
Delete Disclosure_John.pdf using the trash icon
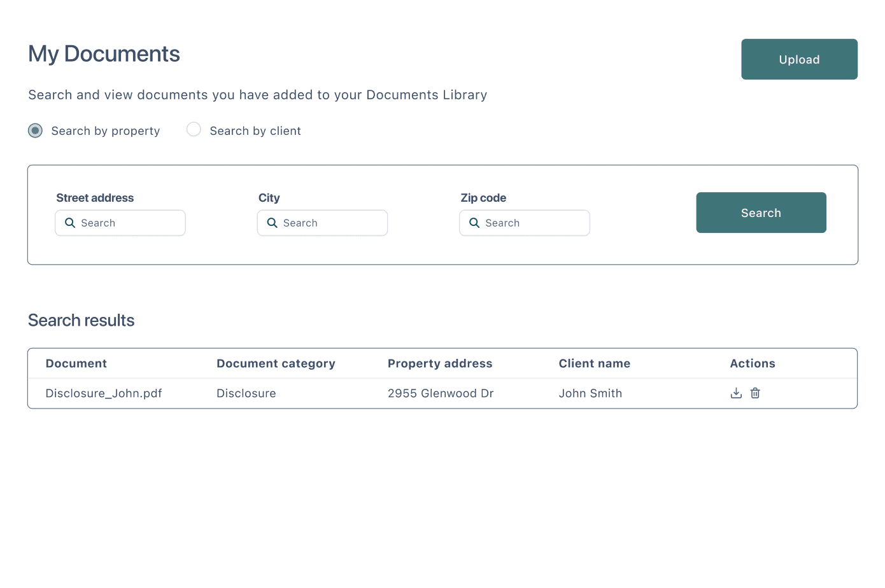point(755,393)
